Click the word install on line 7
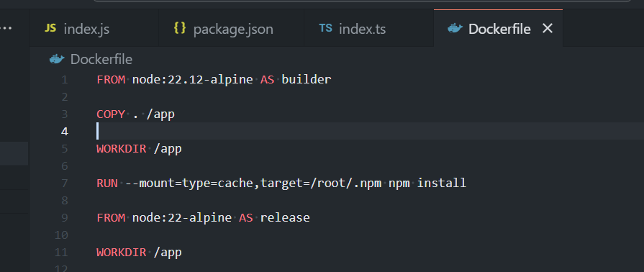Image resolution: width=644 pixels, height=272 pixels. [x=442, y=183]
